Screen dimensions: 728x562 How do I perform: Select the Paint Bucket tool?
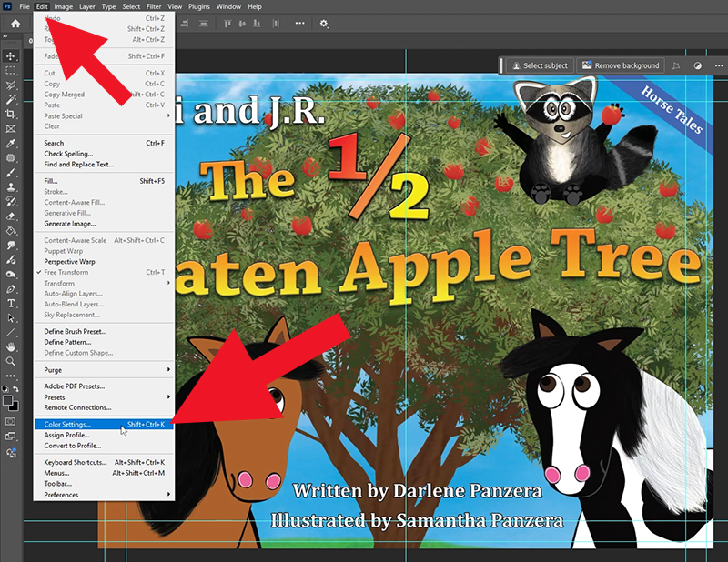pos(10,231)
